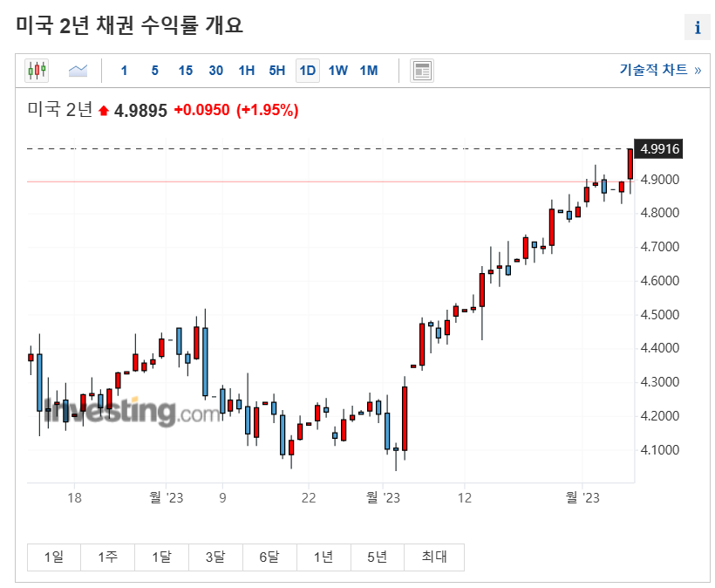Select the 15 minute interval

pyautogui.click(x=186, y=71)
